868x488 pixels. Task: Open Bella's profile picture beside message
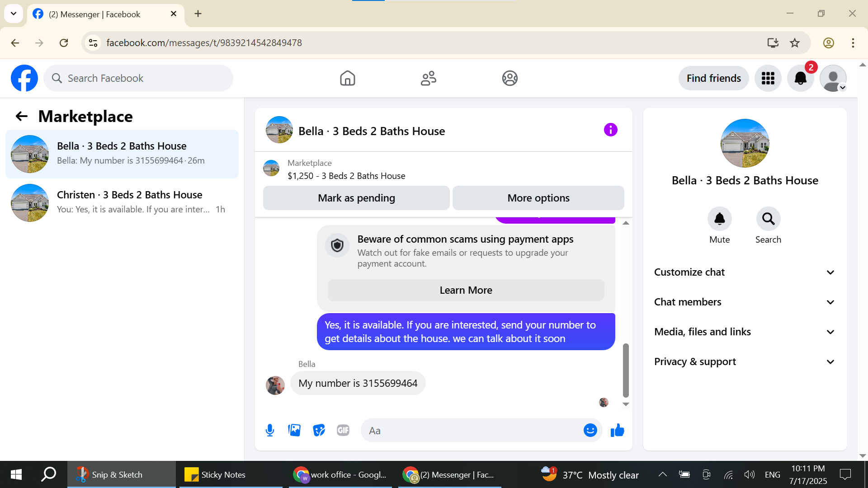coord(275,385)
